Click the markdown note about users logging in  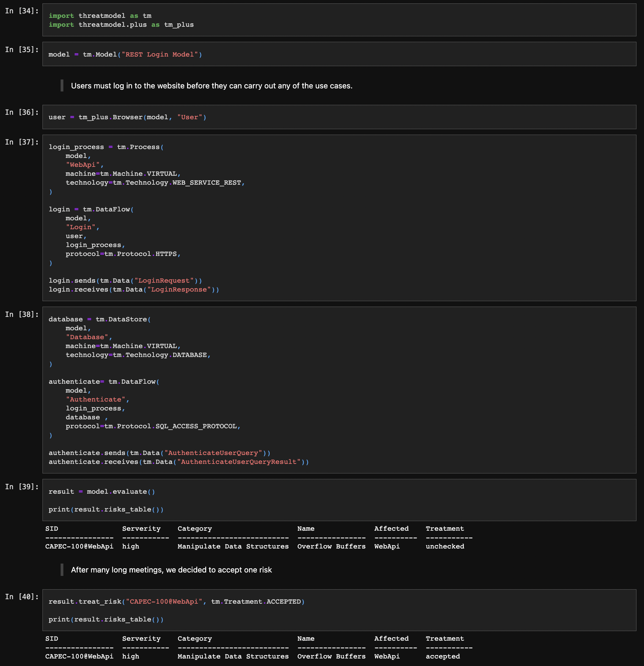[x=211, y=86]
